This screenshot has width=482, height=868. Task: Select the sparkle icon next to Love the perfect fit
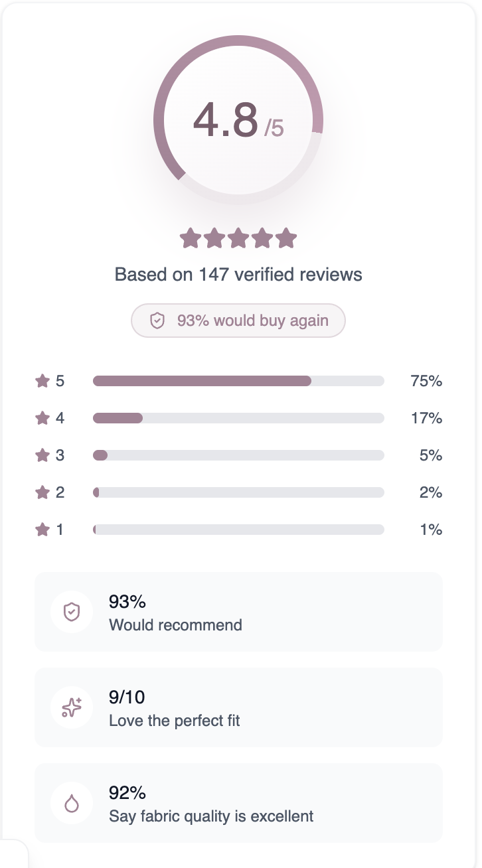click(x=71, y=707)
